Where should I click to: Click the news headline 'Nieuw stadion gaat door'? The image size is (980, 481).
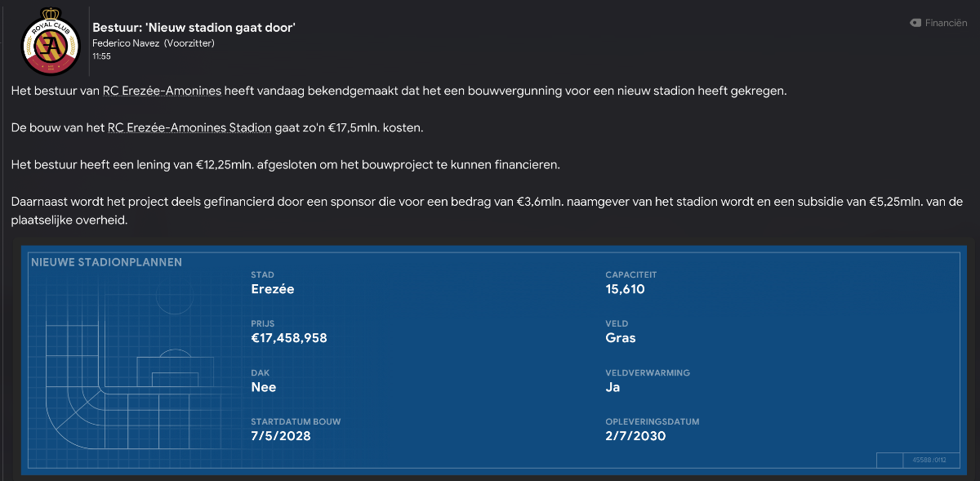[x=194, y=28]
